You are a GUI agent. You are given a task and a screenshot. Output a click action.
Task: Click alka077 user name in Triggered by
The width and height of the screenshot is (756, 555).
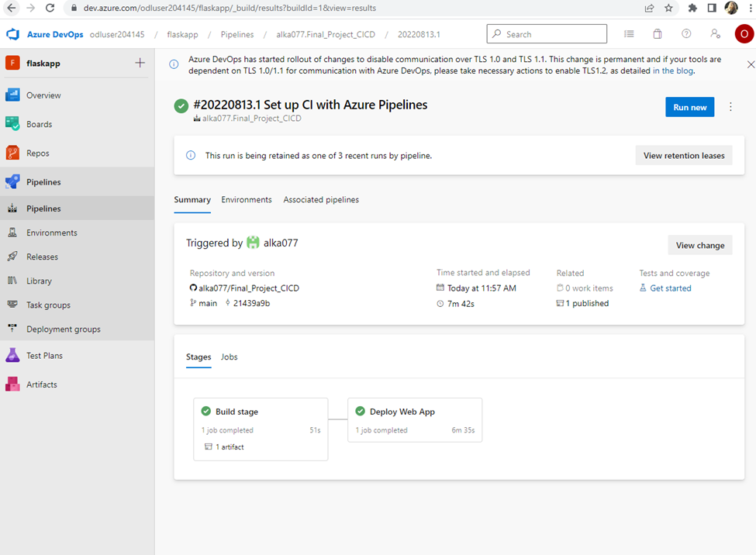click(x=281, y=243)
